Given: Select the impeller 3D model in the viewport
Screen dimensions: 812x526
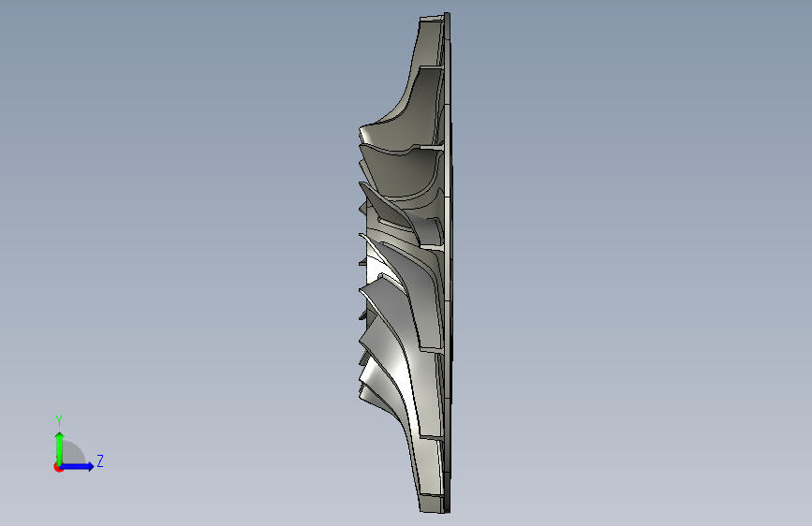Looking at the screenshot, I should click(x=405, y=264).
